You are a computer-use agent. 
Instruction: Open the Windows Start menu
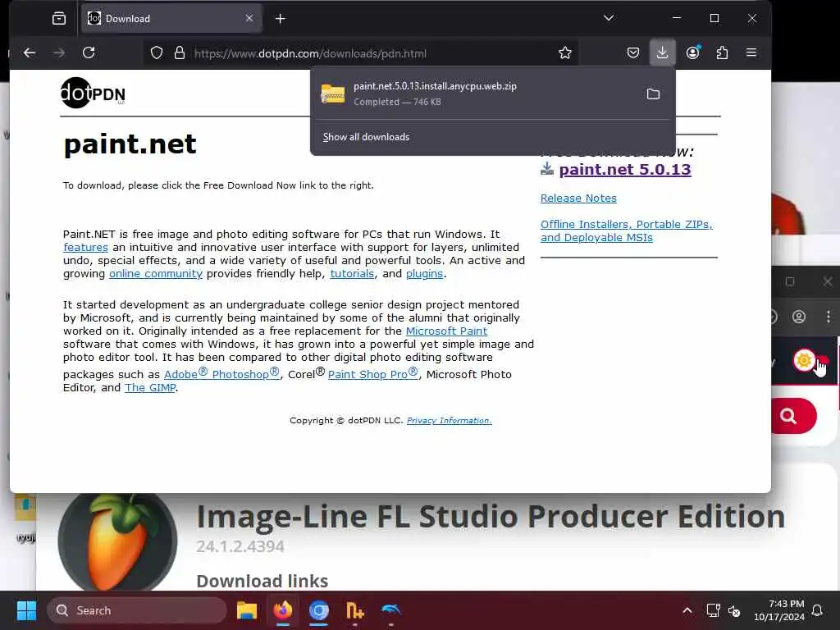[26, 610]
